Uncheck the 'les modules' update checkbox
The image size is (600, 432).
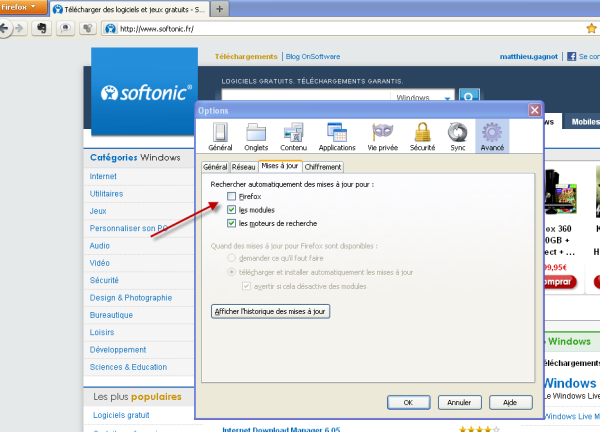[x=232, y=210]
